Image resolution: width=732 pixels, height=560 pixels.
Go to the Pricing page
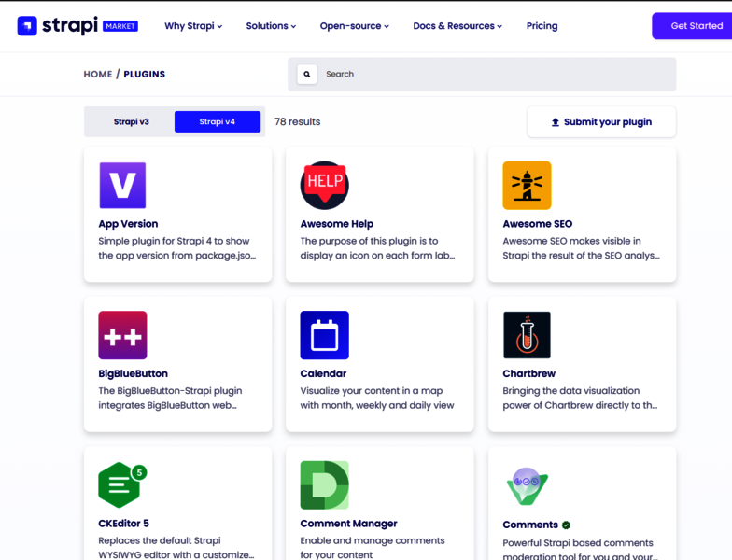click(542, 26)
